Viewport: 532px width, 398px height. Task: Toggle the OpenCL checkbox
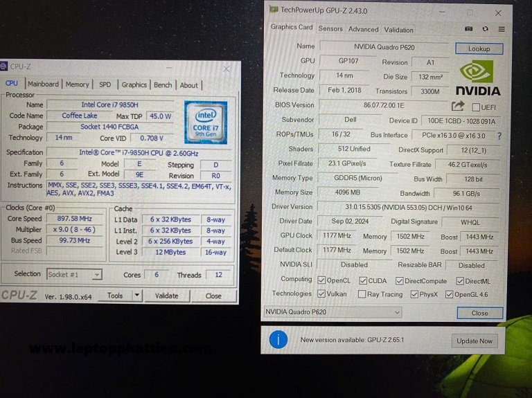point(321,280)
